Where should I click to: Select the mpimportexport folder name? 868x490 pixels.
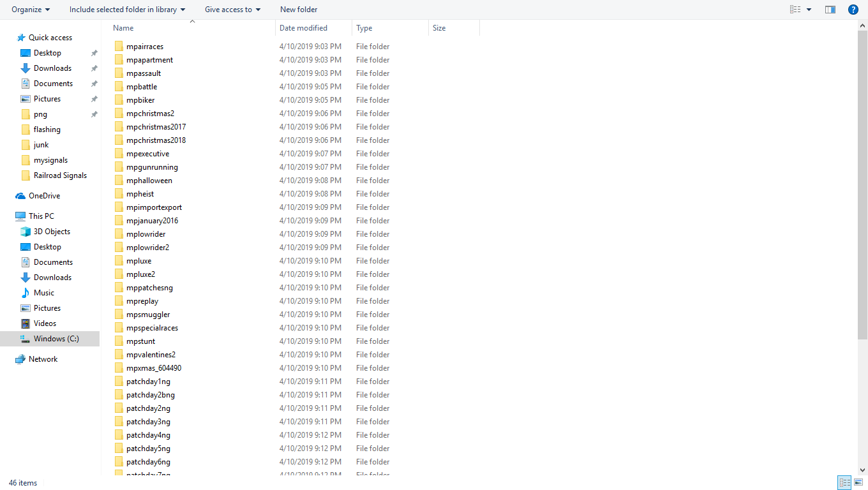pos(154,207)
